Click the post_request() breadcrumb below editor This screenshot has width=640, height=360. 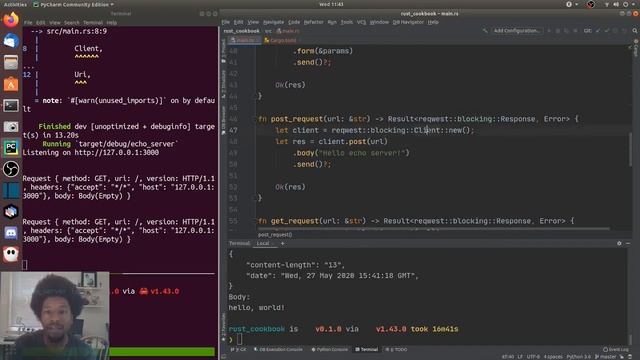275,235
